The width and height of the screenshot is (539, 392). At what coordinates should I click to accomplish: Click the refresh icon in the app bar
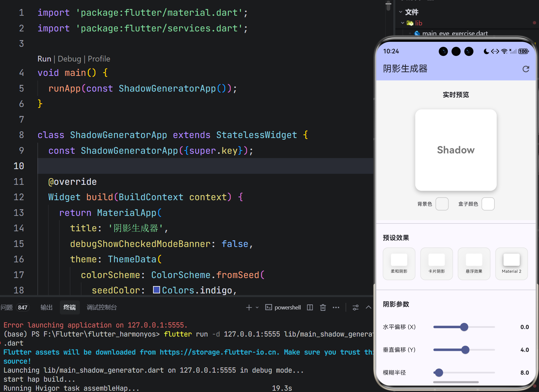click(x=526, y=69)
